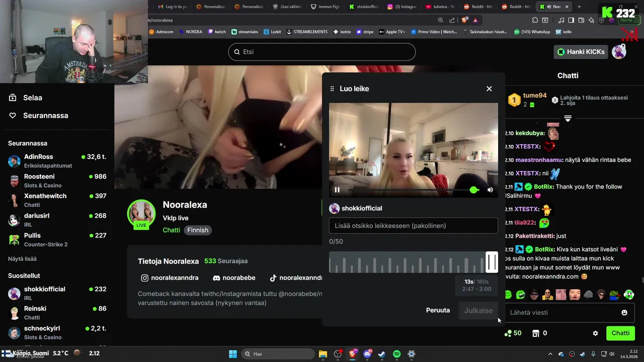Focus the Etsi search box

(x=322, y=52)
